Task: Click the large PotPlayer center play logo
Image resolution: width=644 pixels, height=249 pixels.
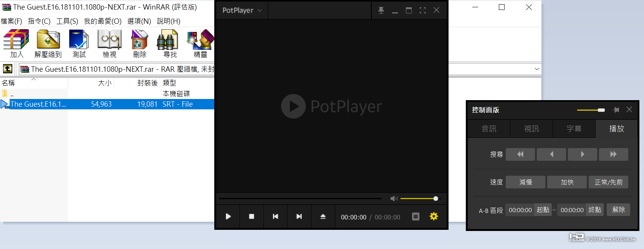Action: (x=293, y=106)
